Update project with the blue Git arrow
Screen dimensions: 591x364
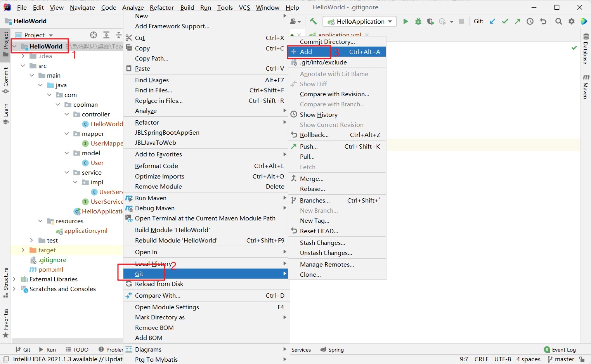tap(492, 21)
